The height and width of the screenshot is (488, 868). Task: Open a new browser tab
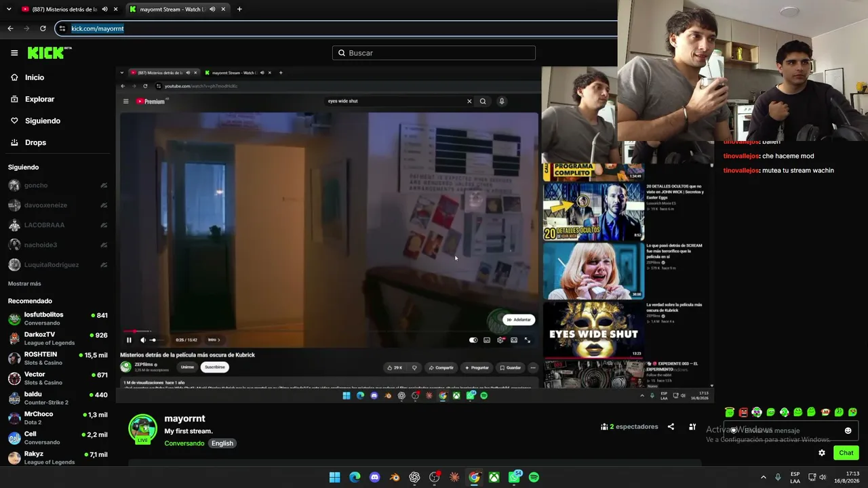239,9
